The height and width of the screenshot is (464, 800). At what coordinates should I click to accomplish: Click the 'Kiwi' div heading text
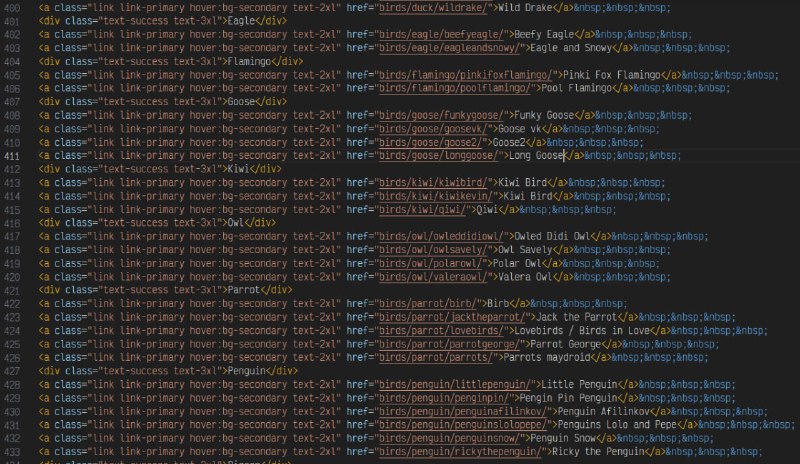[238, 169]
